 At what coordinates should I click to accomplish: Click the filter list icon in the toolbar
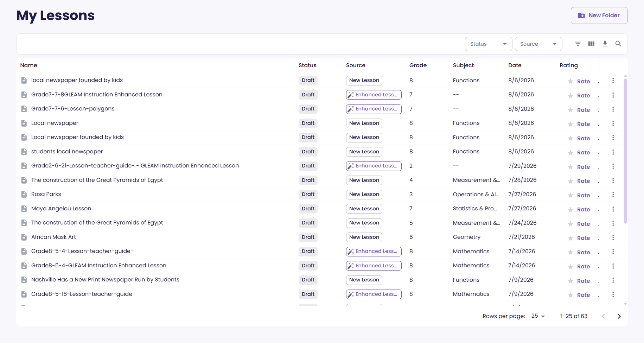click(x=578, y=44)
